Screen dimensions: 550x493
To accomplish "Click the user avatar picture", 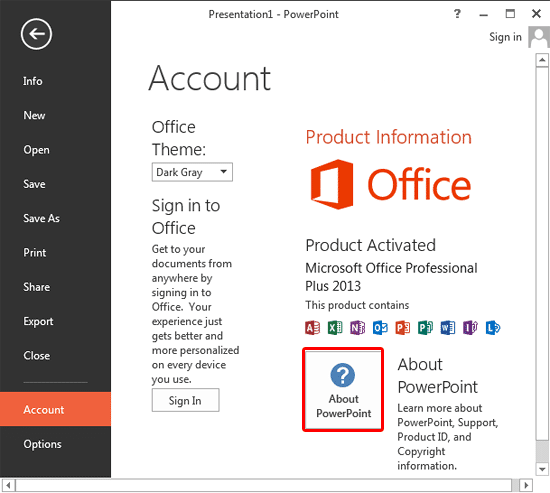I will pos(539,37).
